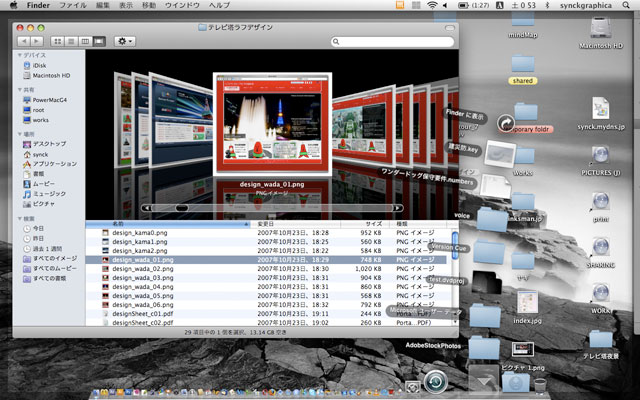Go forward with the right arrow button
Image resolution: width=640 pixels, height=400 pixels.
[x=37, y=41]
